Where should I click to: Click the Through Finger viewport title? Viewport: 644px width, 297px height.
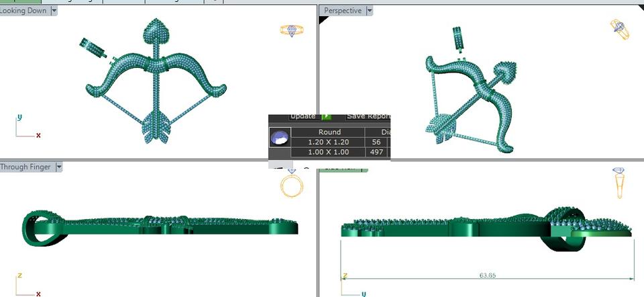(x=25, y=167)
